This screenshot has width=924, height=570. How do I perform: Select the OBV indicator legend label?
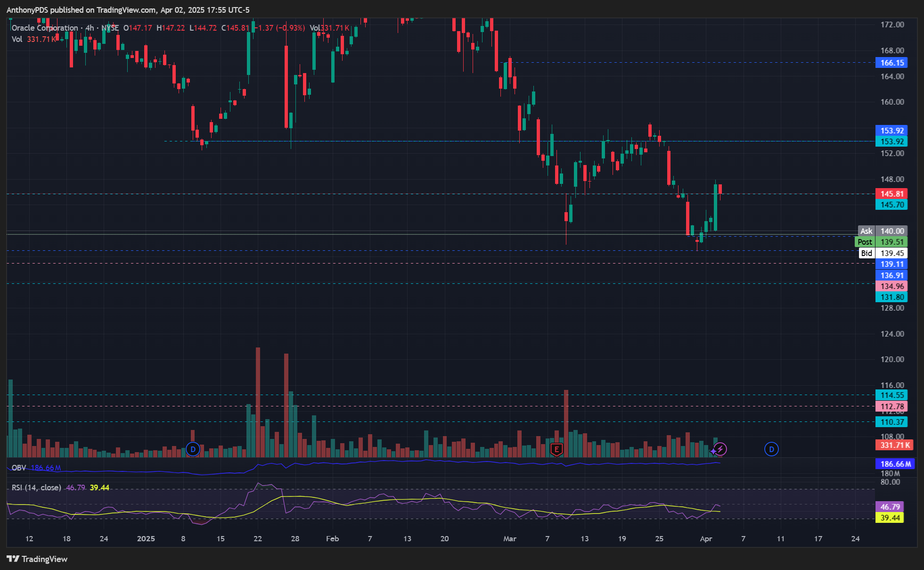[19, 468]
